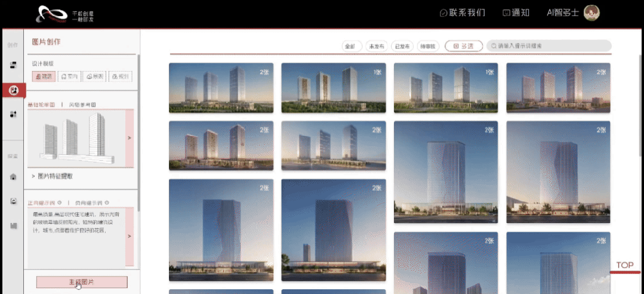
Task: Click the bottom map-like sidebar icon
Action: (13, 225)
